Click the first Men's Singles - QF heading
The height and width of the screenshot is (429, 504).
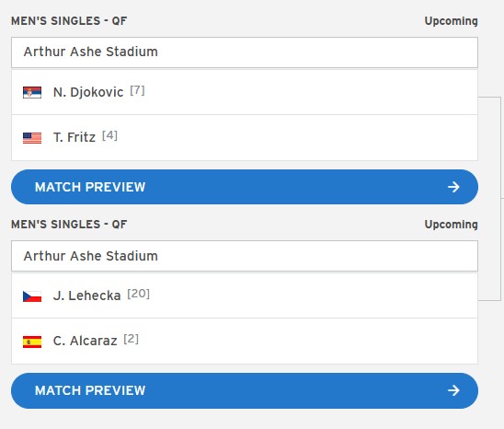69,21
